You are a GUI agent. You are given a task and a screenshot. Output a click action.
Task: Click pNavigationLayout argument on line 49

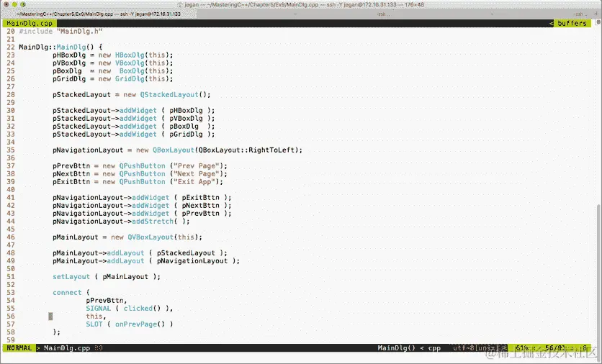coord(192,261)
